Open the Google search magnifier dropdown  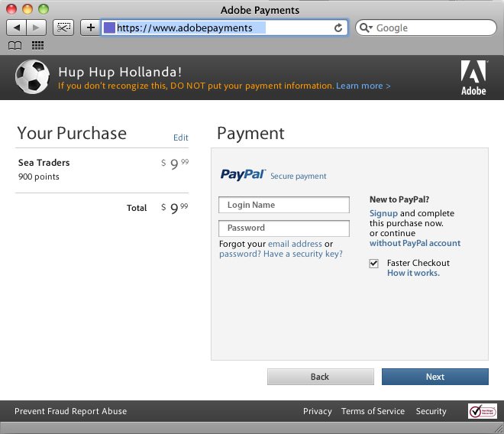(x=366, y=28)
